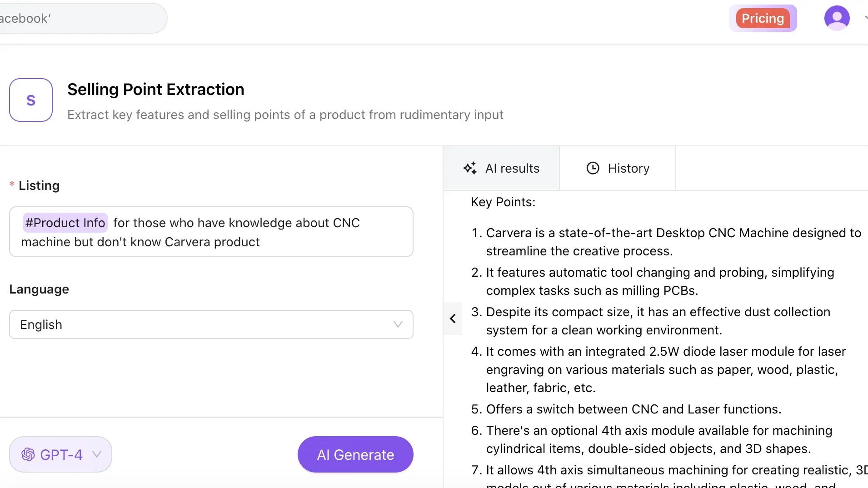Image resolution: width=868 pixels, height=488 pixels.
Task: Click the AI Generate button
Action: [355, 454]
